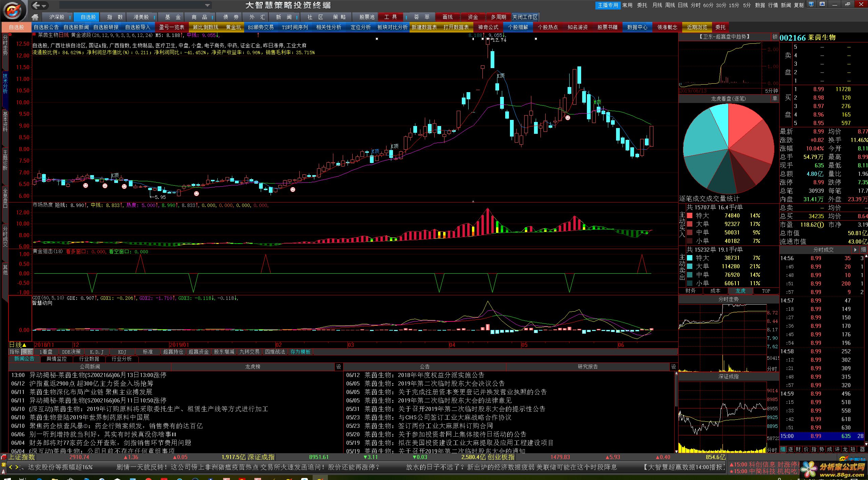Switch chart period to 15分
This screenshot has width=868, height=480.
click(x=734, y=5)
